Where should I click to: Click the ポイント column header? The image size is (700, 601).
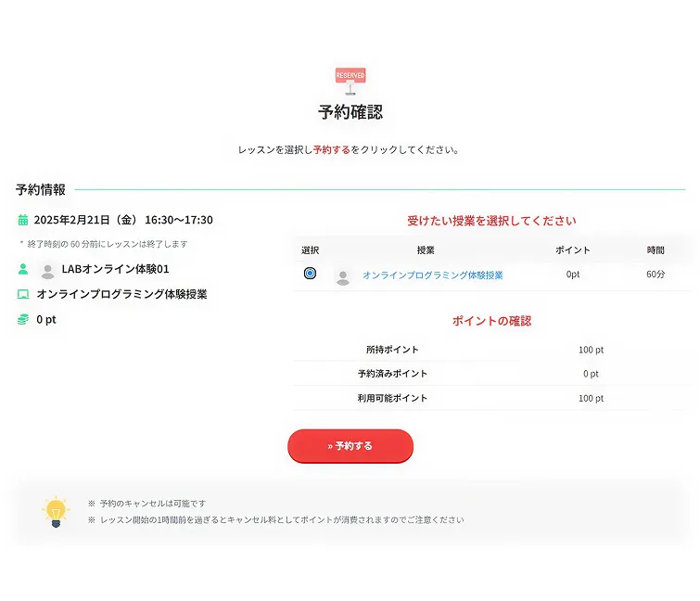pos(572,249)
